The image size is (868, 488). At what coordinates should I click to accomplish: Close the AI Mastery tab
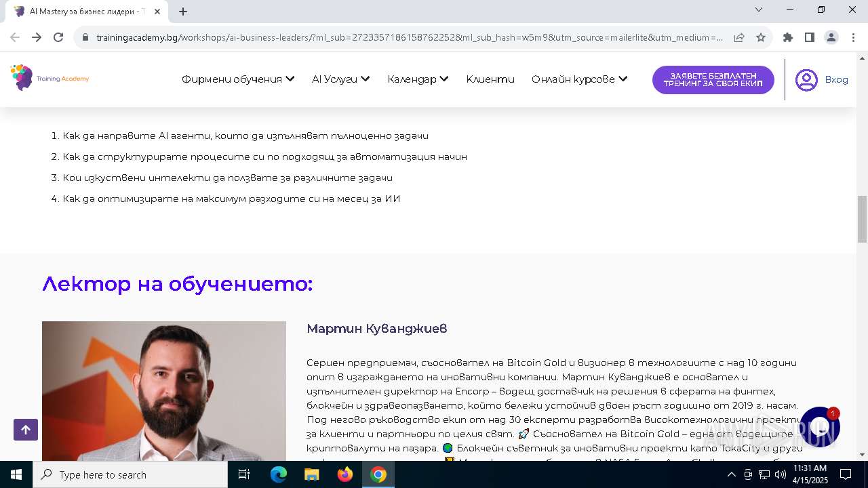click(x=157, y=12)
